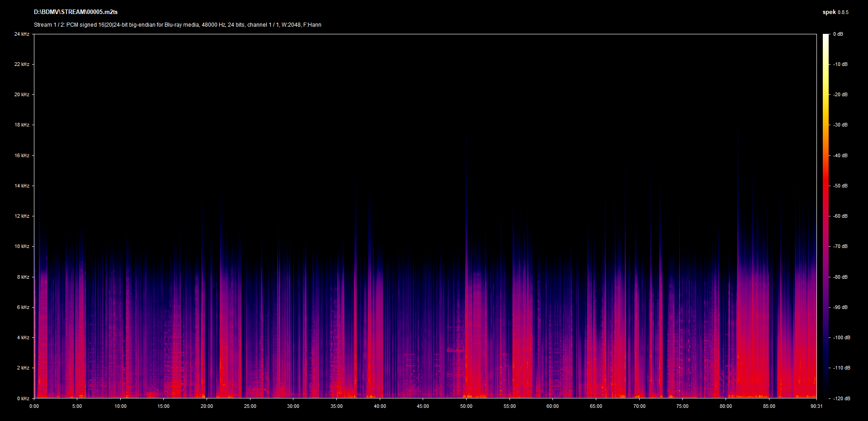This screenshot has width=868, height=421.
Task: Click the file path title 00005.m2ts
Action: [75, 12]
